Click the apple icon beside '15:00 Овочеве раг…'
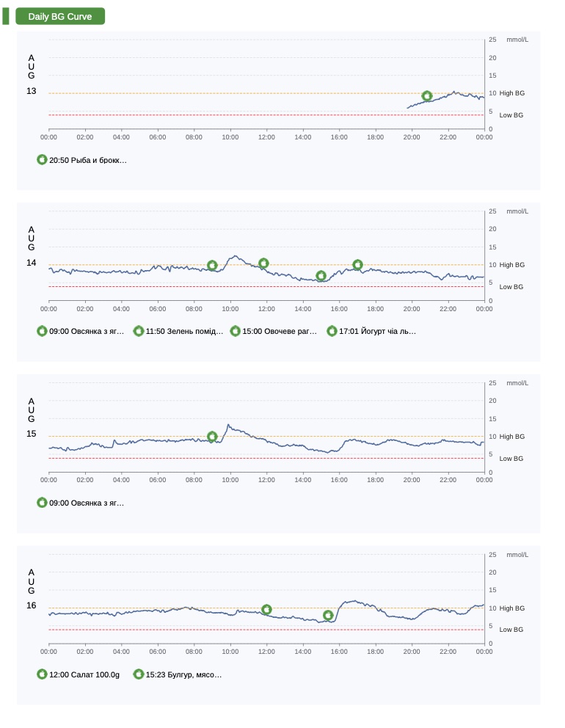The height and width of the screenshot is (728, 565). pyautogui.click(x=236, y=331)
